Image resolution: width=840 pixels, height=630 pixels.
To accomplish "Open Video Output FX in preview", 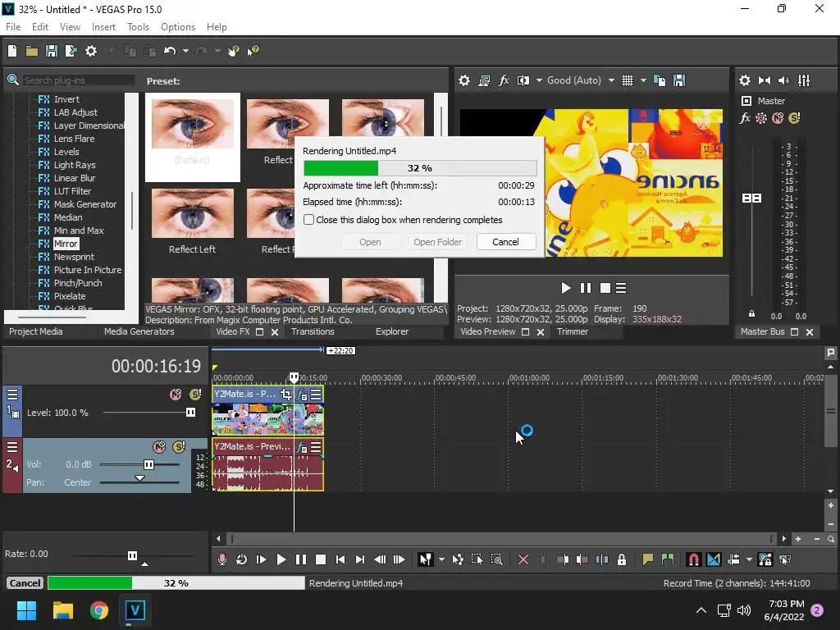I will coord(504,80).
